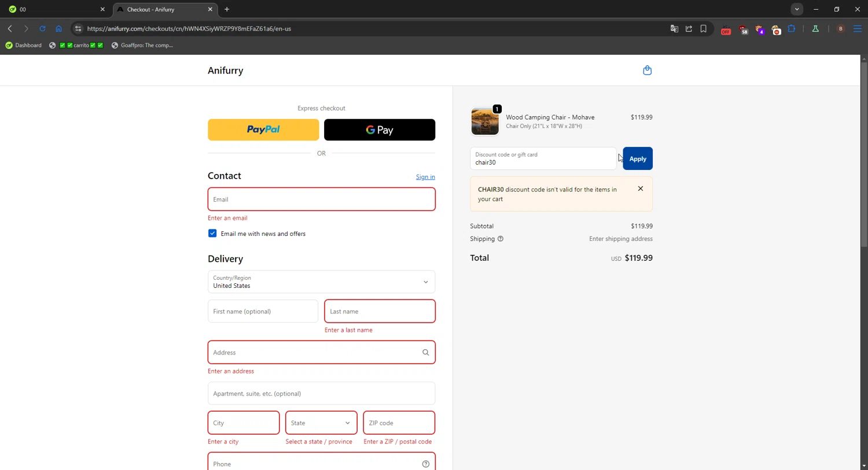Click the 'Enter shipping address' text

621,239
